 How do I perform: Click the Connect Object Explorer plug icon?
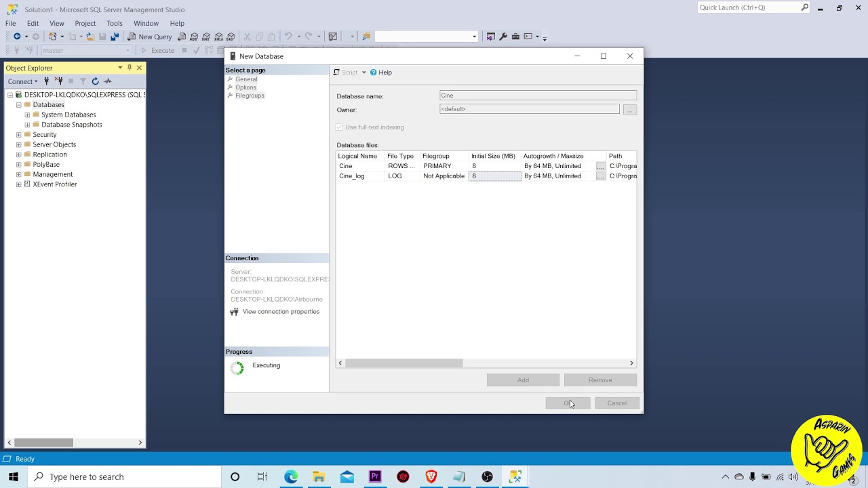[x=47, y=81]
